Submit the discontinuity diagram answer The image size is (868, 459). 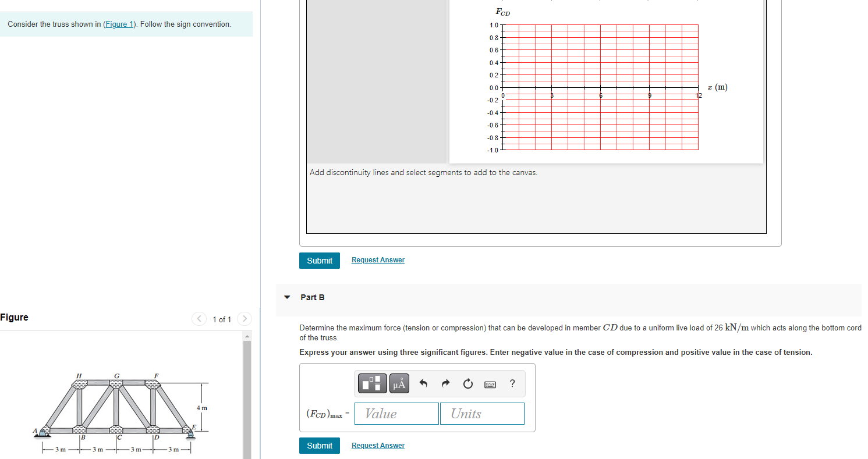319,260
